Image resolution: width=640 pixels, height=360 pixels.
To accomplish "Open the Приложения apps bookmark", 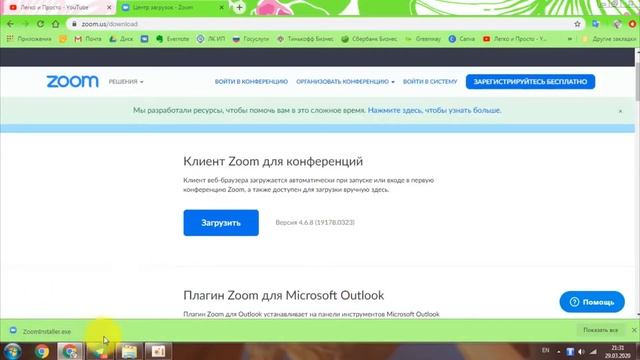I will pyautogui.click(x=29, y=39).
